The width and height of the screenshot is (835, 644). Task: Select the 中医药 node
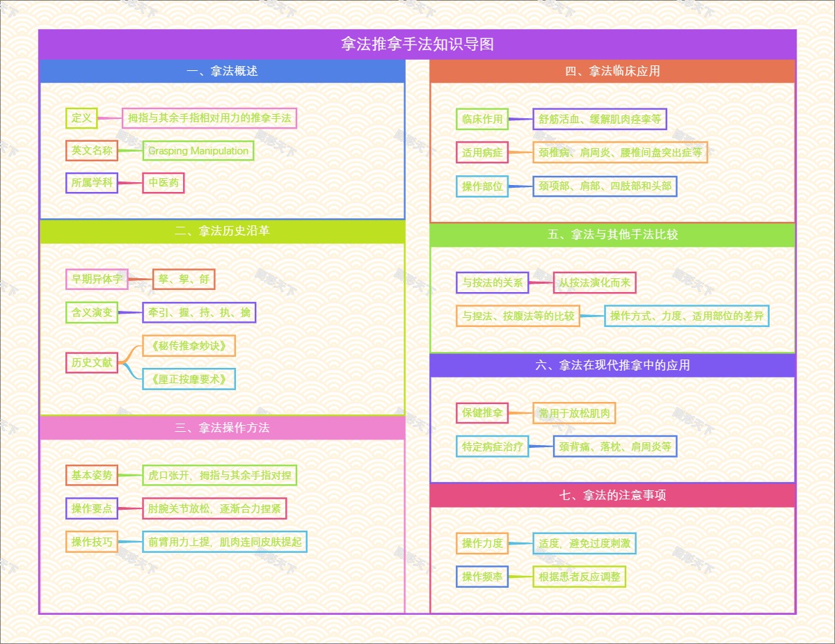164,183
